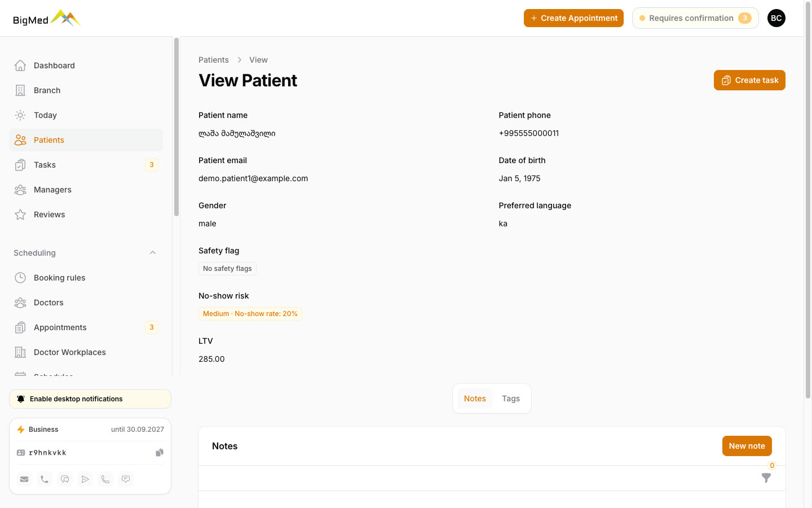Image resolution: width=812 pixels, height=508 pixels.
Task: Click the BigMed logo
Action: 47,19
